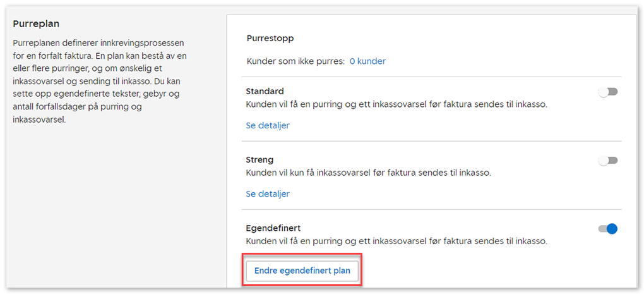Select the Purrestopp section heading
This screenshot has height=294, width=644.
click(x=270, y=38)
